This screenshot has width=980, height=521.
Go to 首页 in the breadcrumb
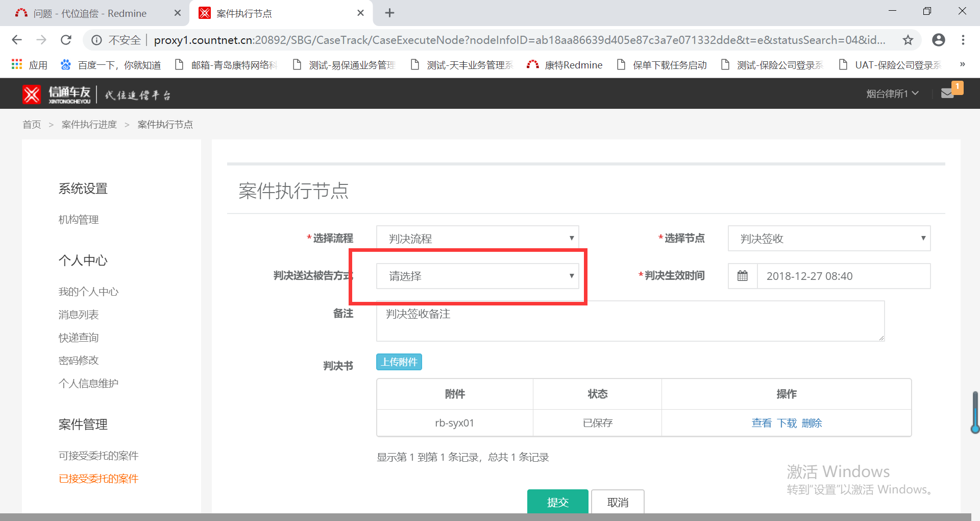[32, 124]
